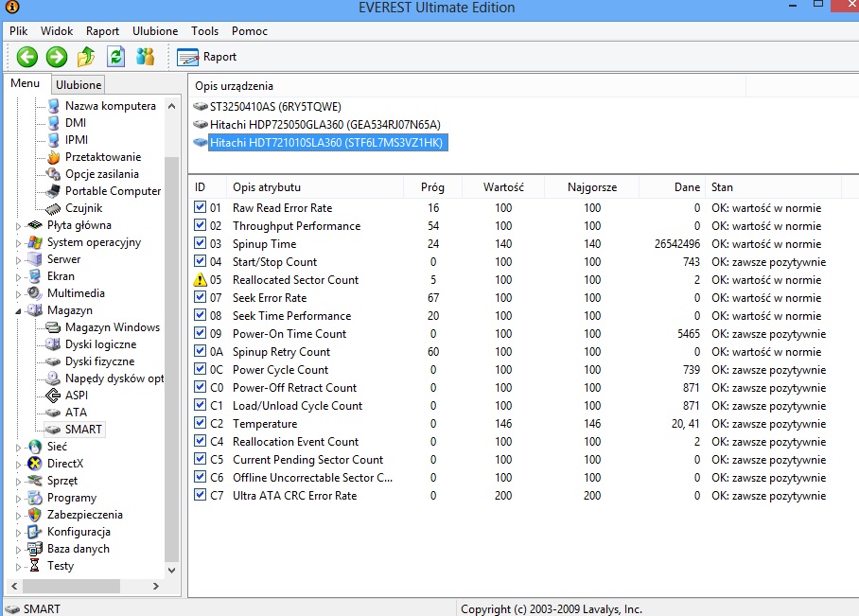Uncheck the 01 Raw Read Error Rate checkbox
The height and width of the screenshot is (616, 859).
[200, 207]
